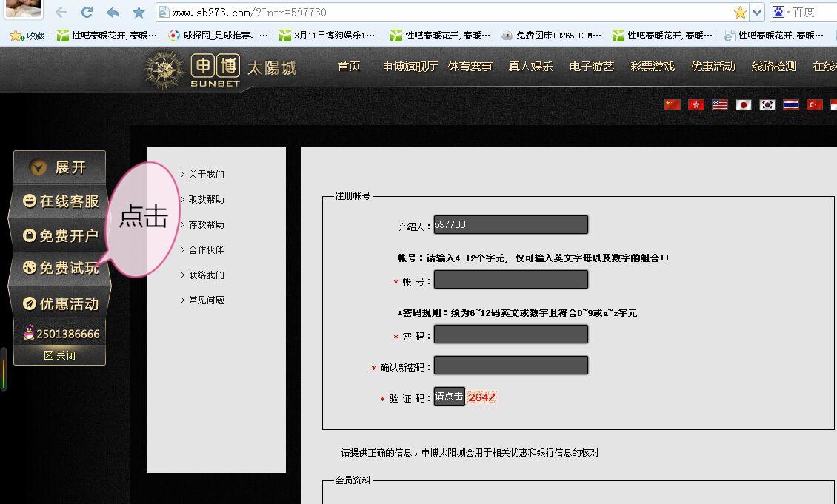Open 彩票游戏 nav item
This screenshot has height=504, width=837.
pos(653,66)
